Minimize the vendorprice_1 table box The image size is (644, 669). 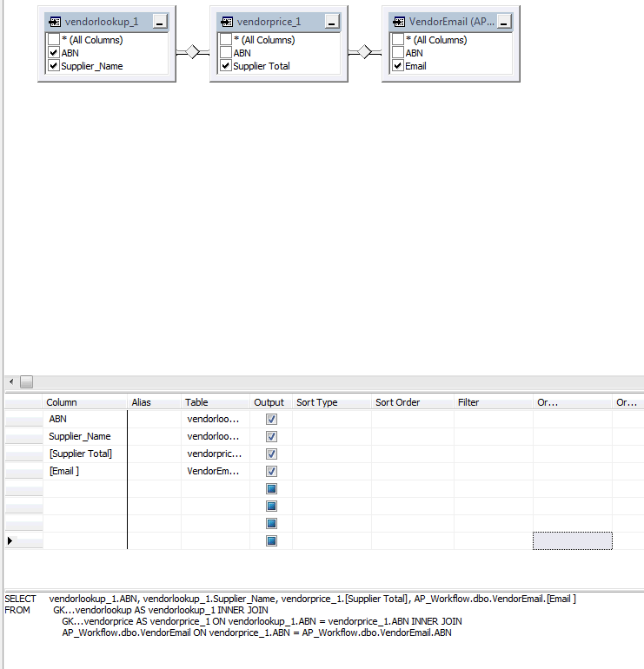(x=332, y=22)
